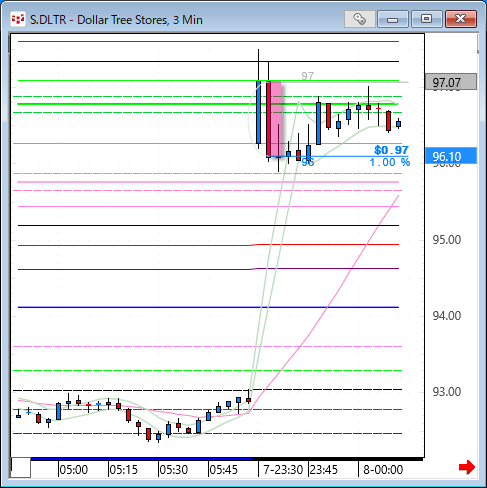This screenshot has width=487, height=488.
Task: Click the 93.00 price axis label
Action: coord(447,391)
